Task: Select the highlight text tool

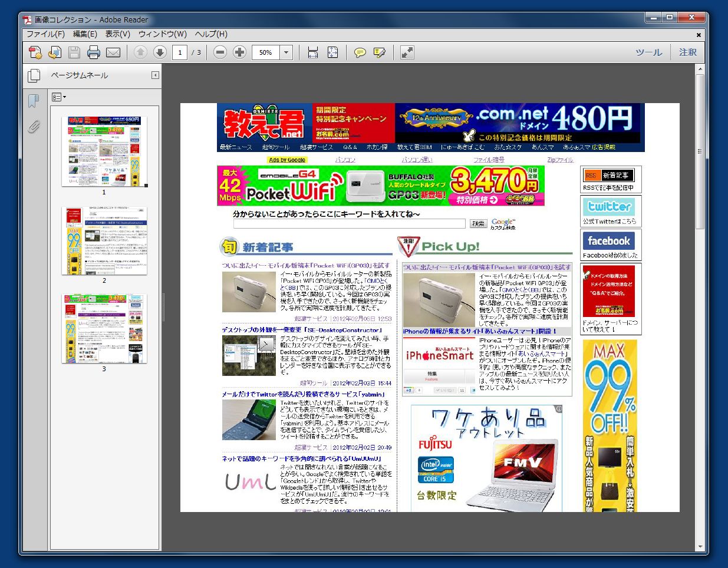Action: click(x=380, y=52)
